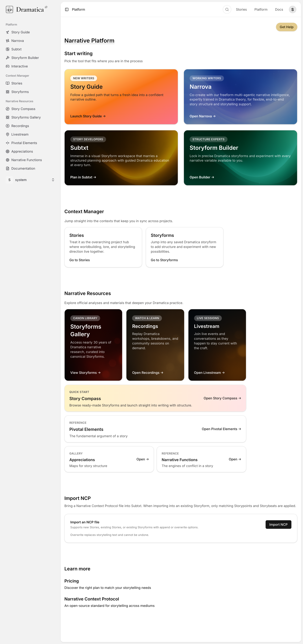Click the Dramatica logo icon at top left
This screenshot has height=644, width=303.
9,9
